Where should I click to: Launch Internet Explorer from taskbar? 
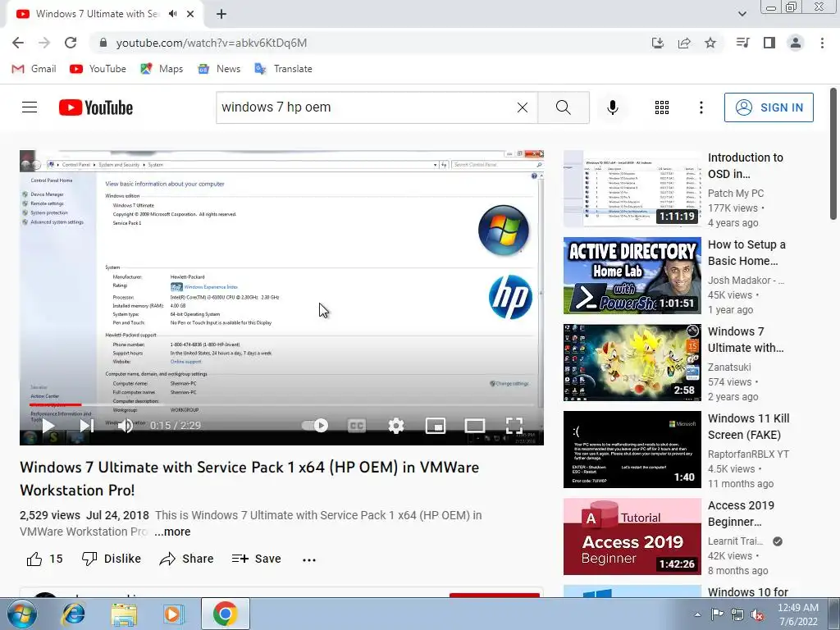73,614
